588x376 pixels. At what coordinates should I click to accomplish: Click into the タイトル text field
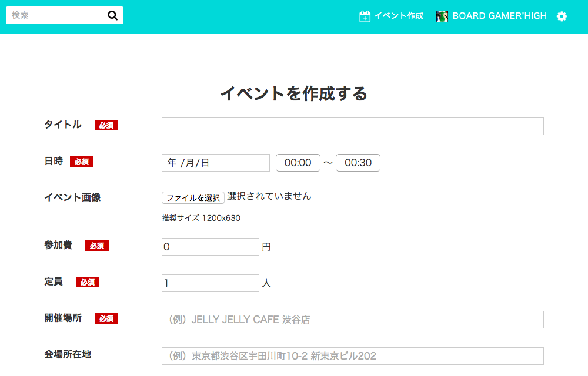[352, 126]
